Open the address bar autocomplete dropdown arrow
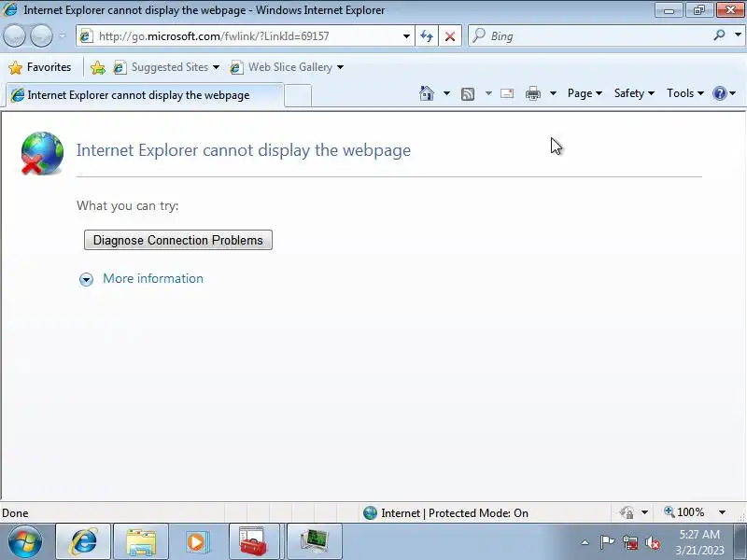 coord(406,36)
